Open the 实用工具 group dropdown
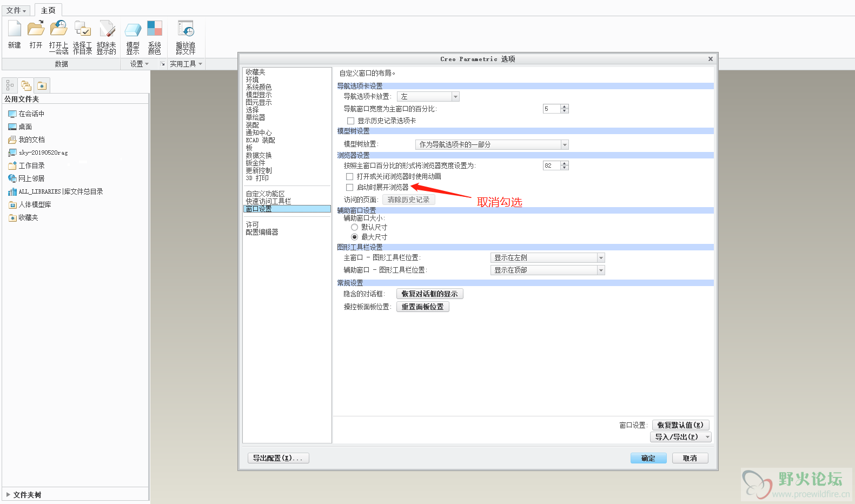This screenshot has height=504, width=855. 186,64
